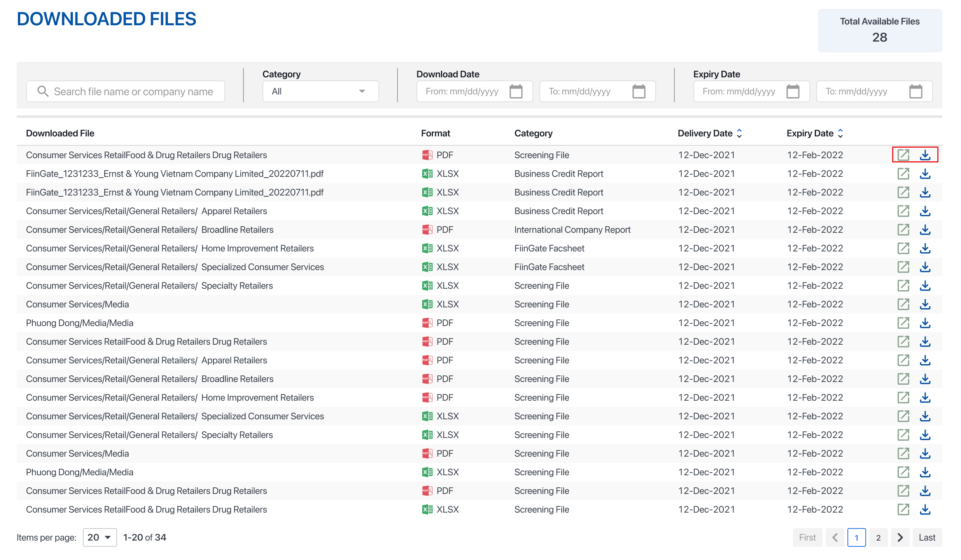Screen dimensions: 961x560
Task: Sort the table by Expiry Date
Action: pos(840,133)
